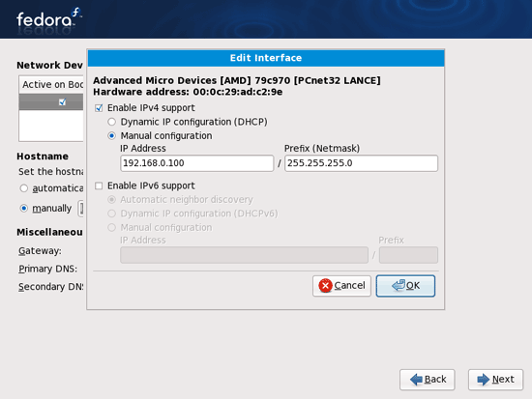Select the manually hostname radio option

pos(24,208)
